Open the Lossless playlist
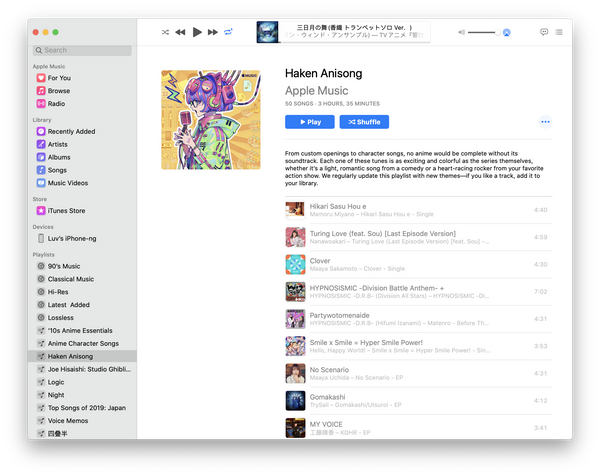The width and height of the screenshot is (600, 476). click(x=82, y=318)
